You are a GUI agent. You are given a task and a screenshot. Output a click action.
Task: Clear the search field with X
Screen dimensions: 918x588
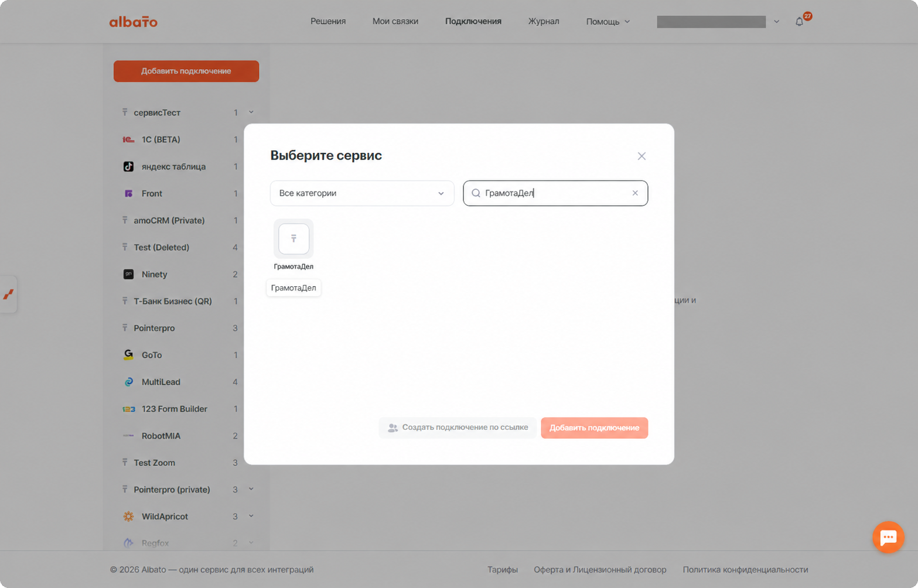tap(635, 193)
